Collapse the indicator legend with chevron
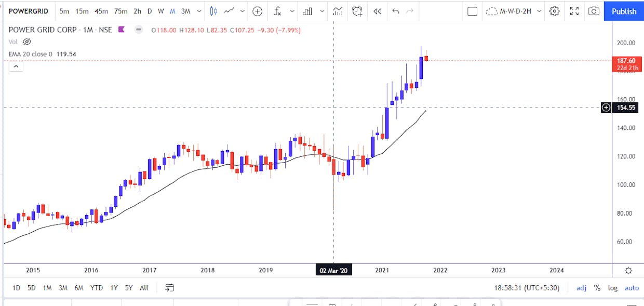The height and width of the screenshot is (306, 644). tap(16, 66)
